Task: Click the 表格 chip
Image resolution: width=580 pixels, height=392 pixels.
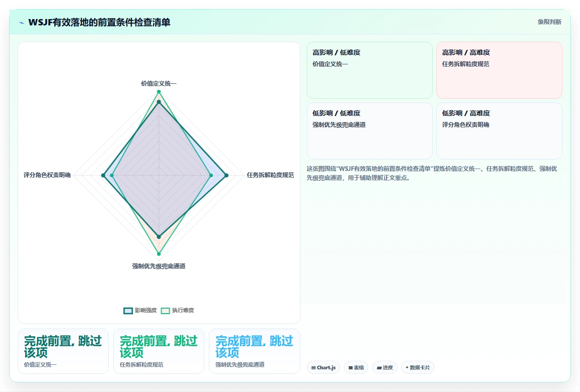Action: 356,368
